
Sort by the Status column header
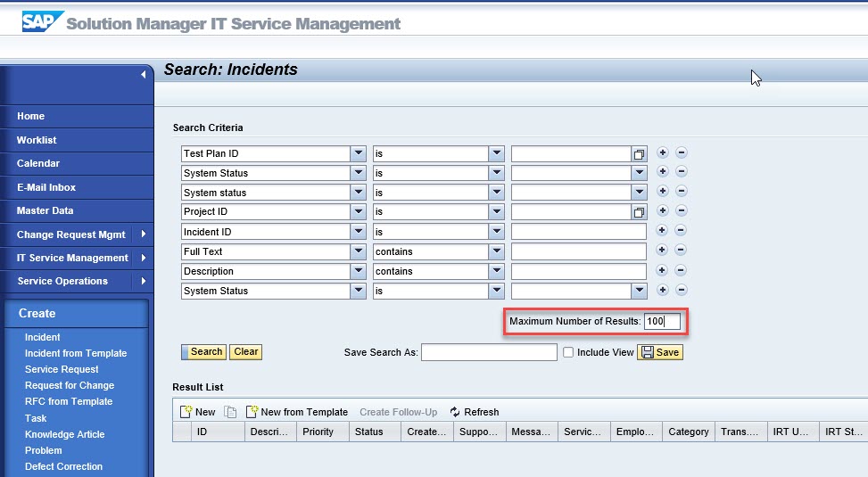coord(375,432)
